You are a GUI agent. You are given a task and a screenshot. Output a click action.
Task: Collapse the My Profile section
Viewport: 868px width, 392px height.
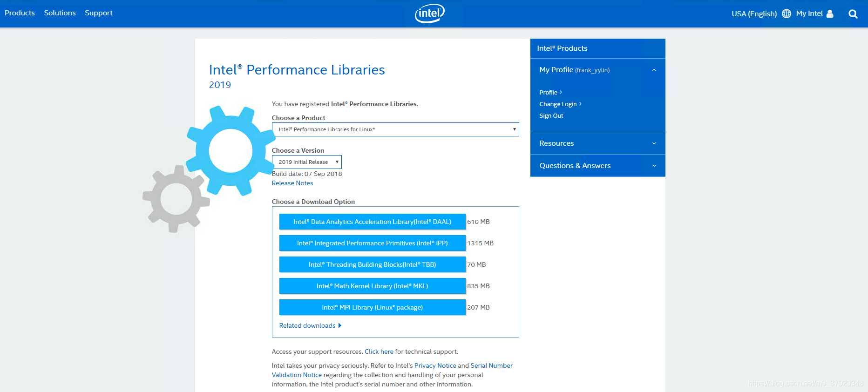point(598,70)
